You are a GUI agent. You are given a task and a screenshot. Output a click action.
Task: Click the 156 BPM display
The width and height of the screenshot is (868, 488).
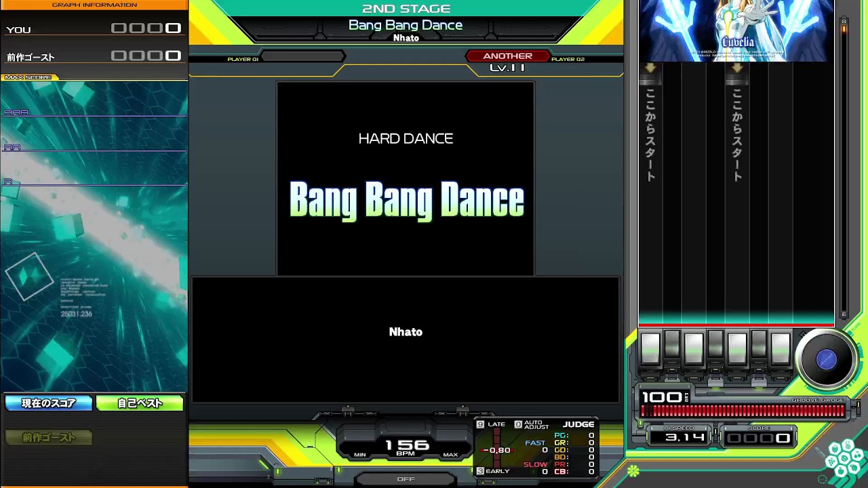coord(406,445)
